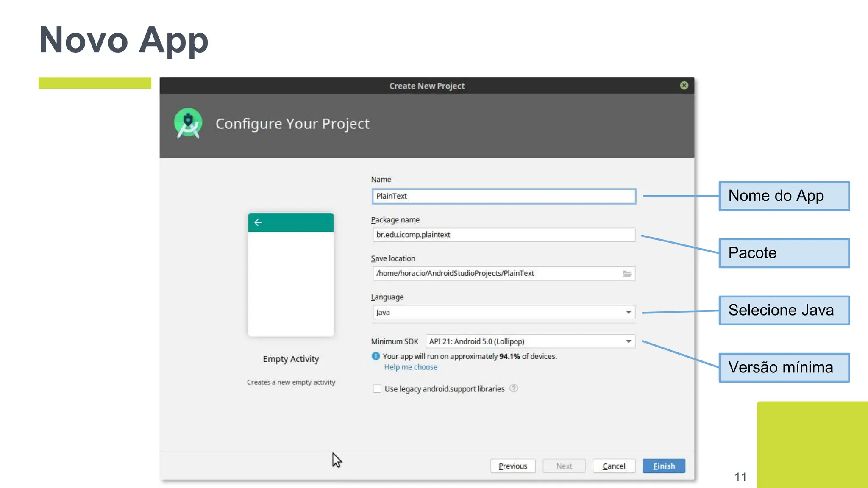The image size is (868, 488).
Task: Expand the Language dropdown arrow
Action: 629,312
